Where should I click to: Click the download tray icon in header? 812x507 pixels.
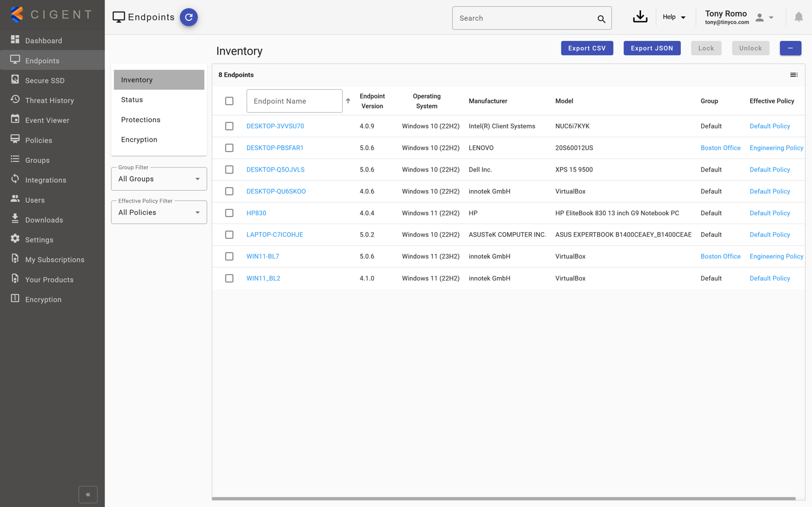[x=640, y=16]
